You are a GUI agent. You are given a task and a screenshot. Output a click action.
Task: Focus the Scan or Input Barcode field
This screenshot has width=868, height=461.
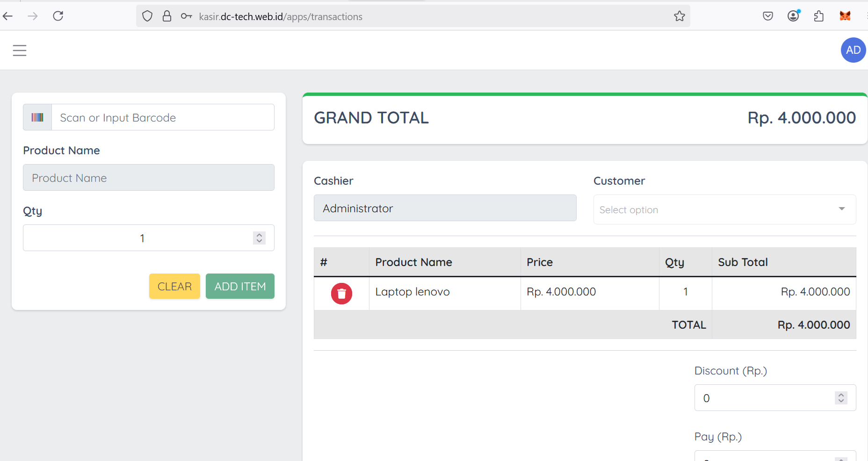coord(162,117)
